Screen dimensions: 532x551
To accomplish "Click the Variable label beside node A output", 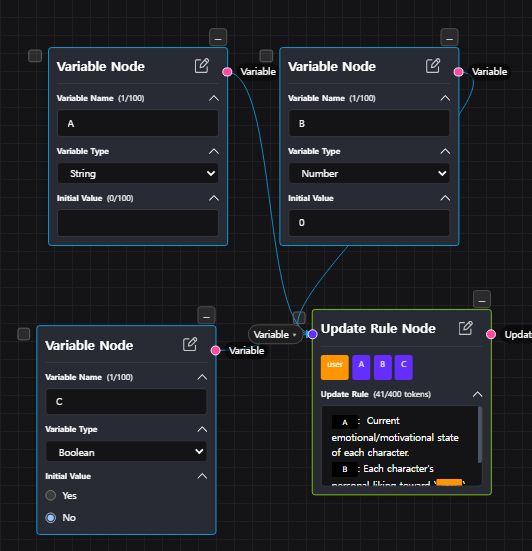I will pos(258,72).
